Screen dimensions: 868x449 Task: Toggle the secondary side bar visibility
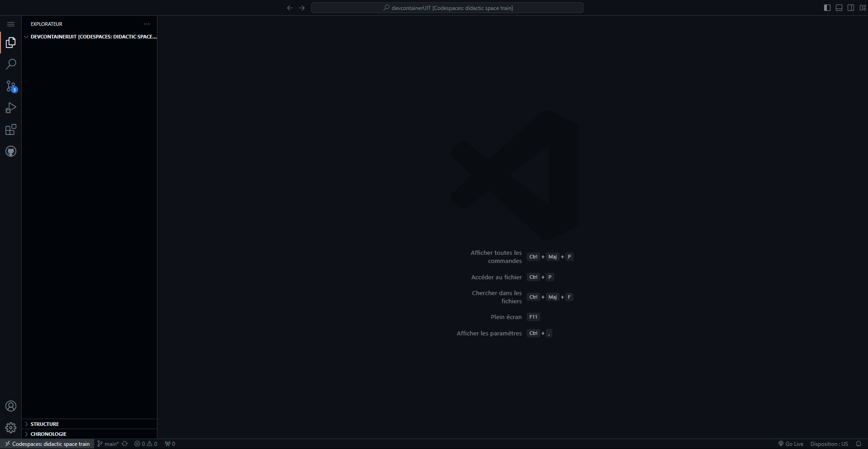click(851, 8)
